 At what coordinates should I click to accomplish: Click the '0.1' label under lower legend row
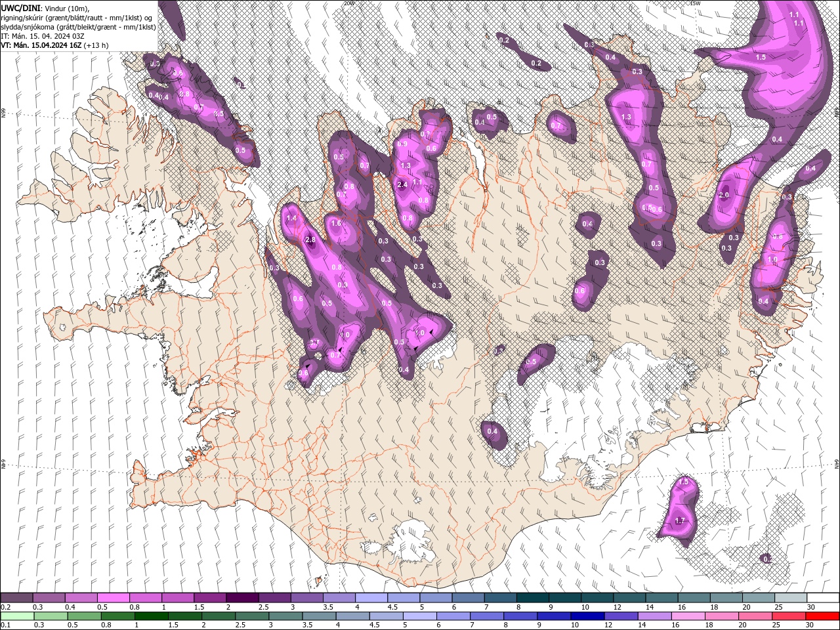pos(6,625)
